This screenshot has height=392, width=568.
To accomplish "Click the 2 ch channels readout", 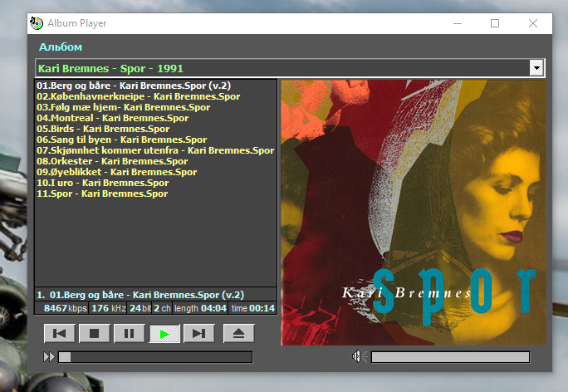I will pyautogui.click(x=162, y=308).
